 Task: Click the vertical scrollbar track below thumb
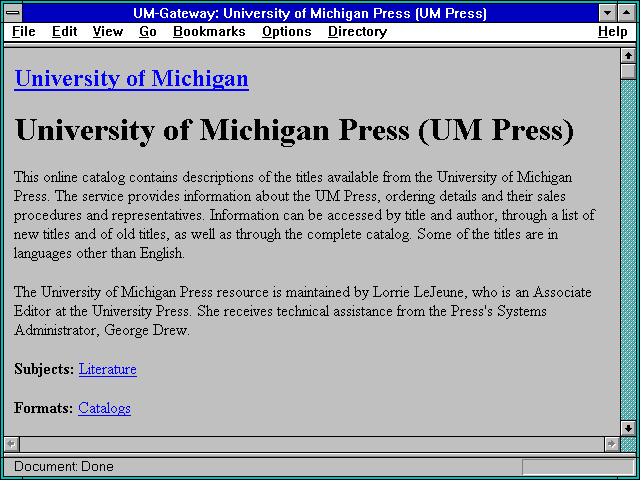click(x=628, y=250)
